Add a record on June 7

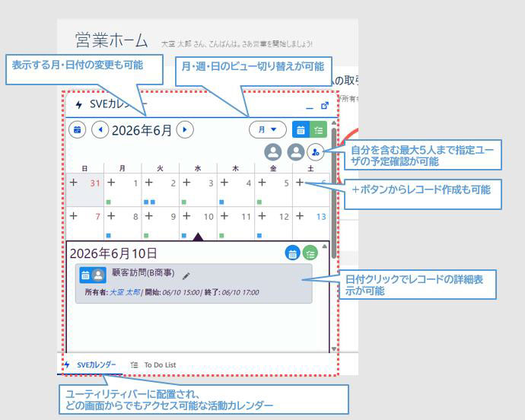click(73, 216)
